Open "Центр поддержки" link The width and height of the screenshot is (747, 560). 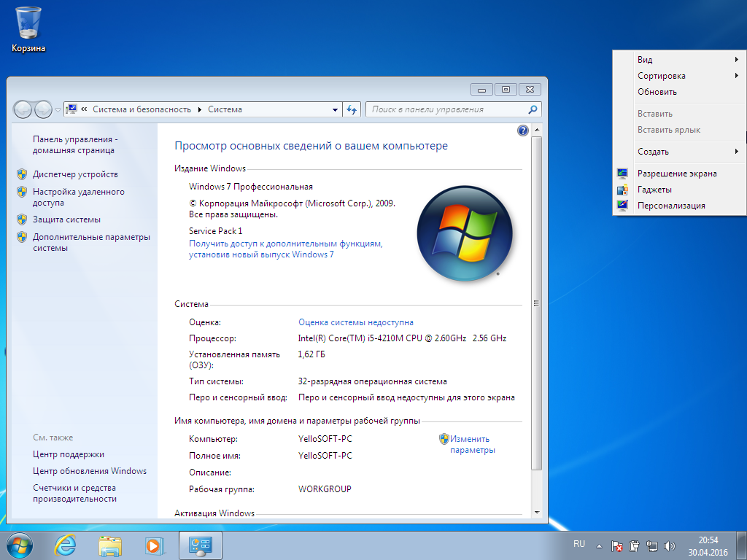click(69, 454)
